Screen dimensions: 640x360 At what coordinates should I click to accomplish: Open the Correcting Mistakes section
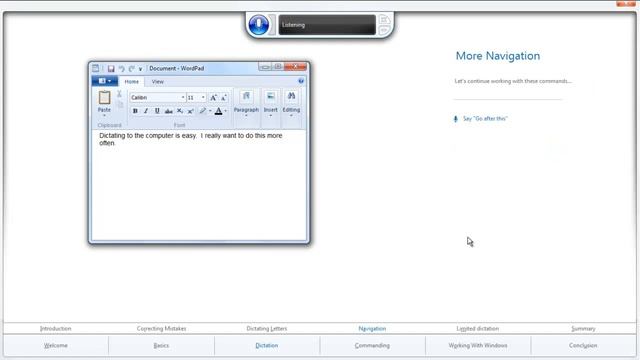pos(161,329)
